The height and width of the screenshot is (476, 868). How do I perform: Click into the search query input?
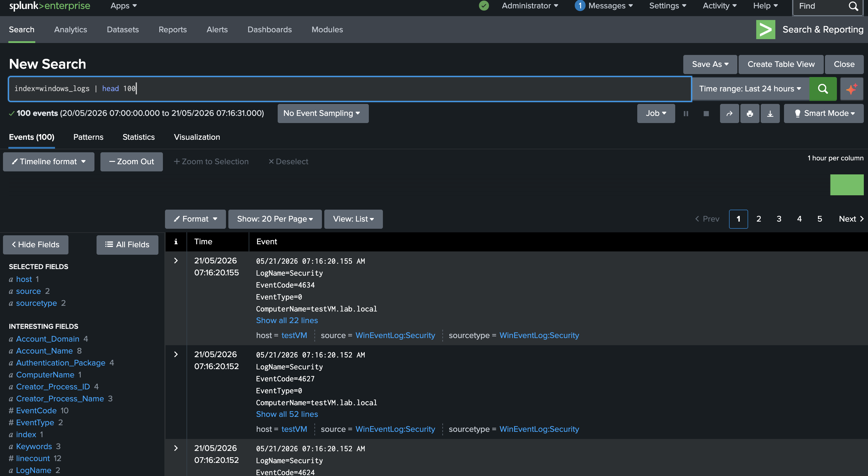pos(350,89)
